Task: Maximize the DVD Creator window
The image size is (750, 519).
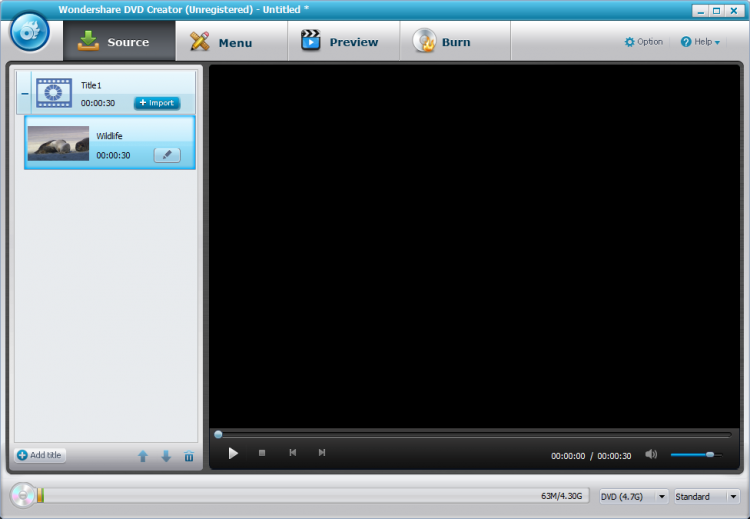Action: click(x=717, y=11)
